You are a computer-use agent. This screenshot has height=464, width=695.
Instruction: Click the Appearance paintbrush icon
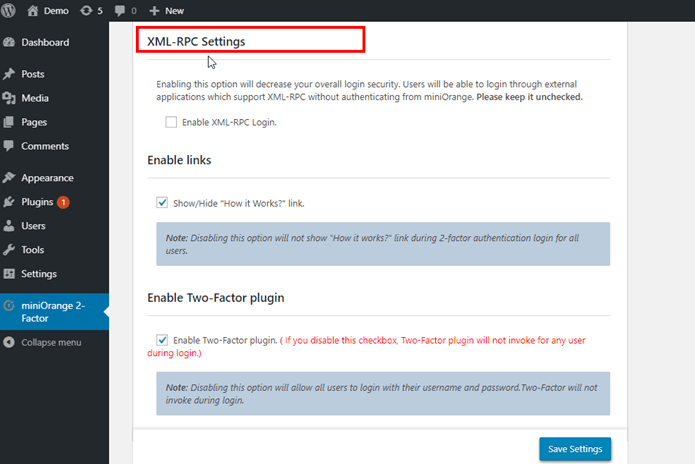pyautogui.click(x=9, y=178)
